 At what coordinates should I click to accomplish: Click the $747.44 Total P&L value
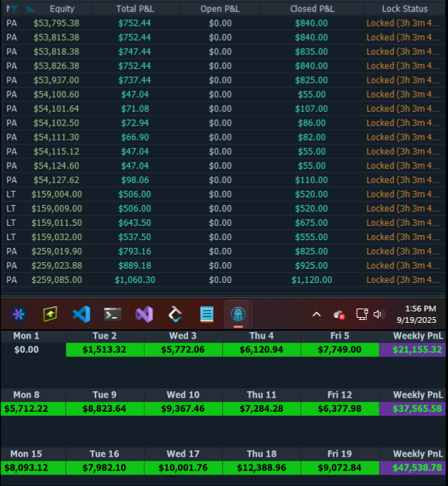click(x=135, y=52)
